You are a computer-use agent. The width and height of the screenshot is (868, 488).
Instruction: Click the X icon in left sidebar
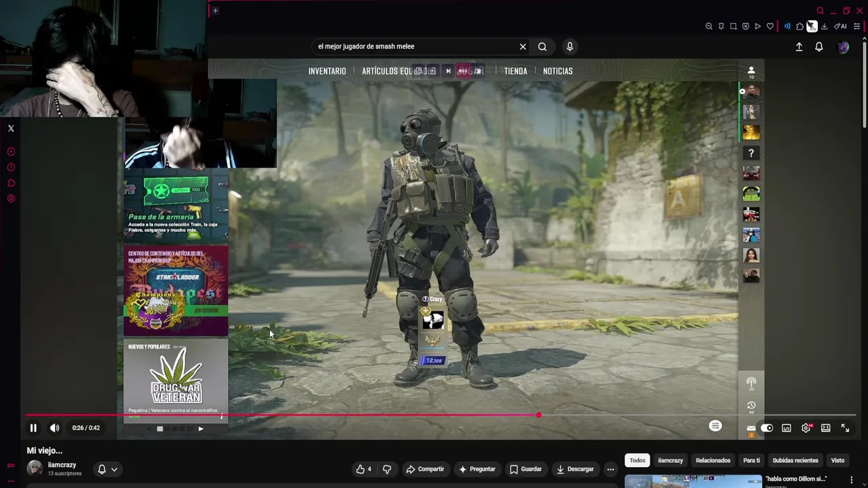[x=11, y=128]
